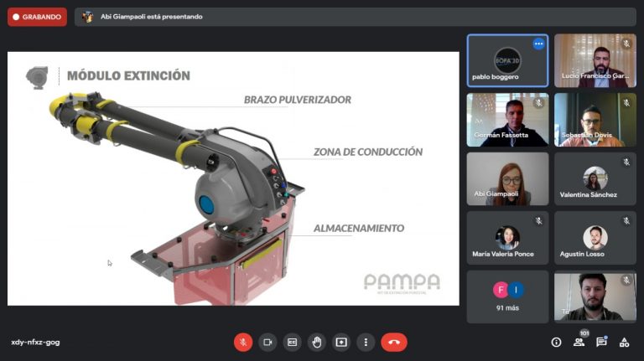Select Sebastian Dovis video tile
This screenshot has height=361, width=644.
(595, 120)
